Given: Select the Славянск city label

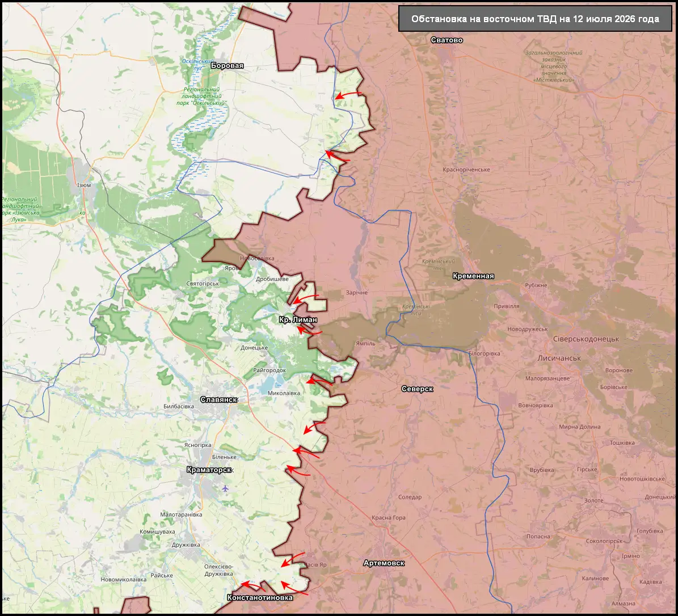Looking at the screenshot, I should (x=219, y=399).
